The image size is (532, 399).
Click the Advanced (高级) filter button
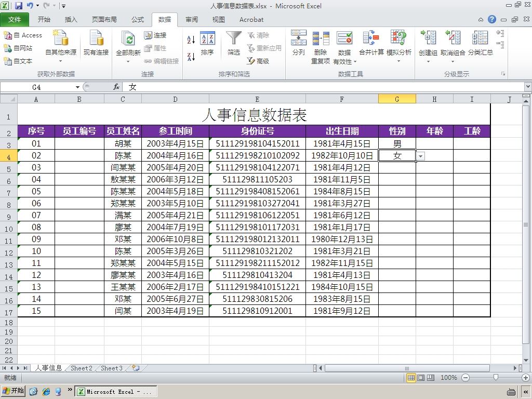(x=258, y=61)
